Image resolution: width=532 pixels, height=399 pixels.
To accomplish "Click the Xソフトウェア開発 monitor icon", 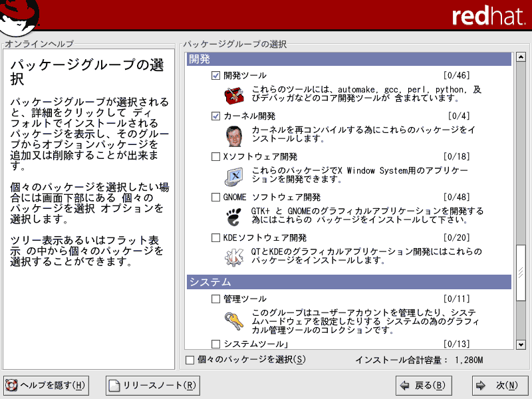I will pyautogui.click(x=233, y=176).
